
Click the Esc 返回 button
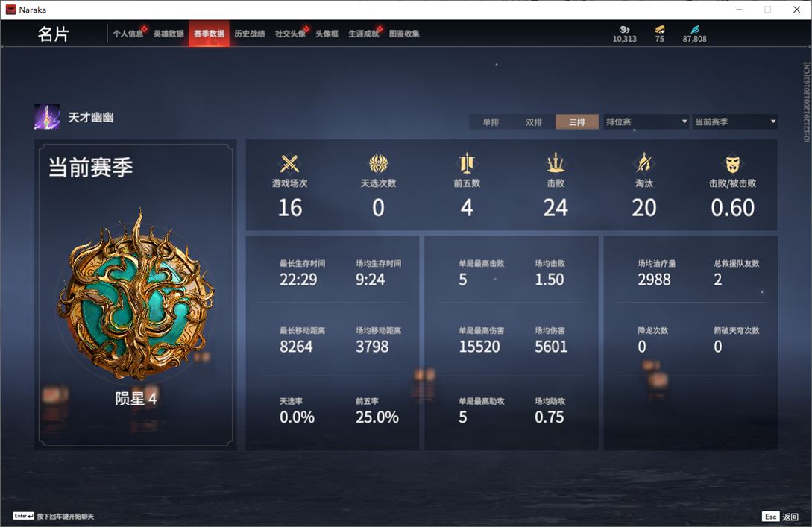pos(780,517)
